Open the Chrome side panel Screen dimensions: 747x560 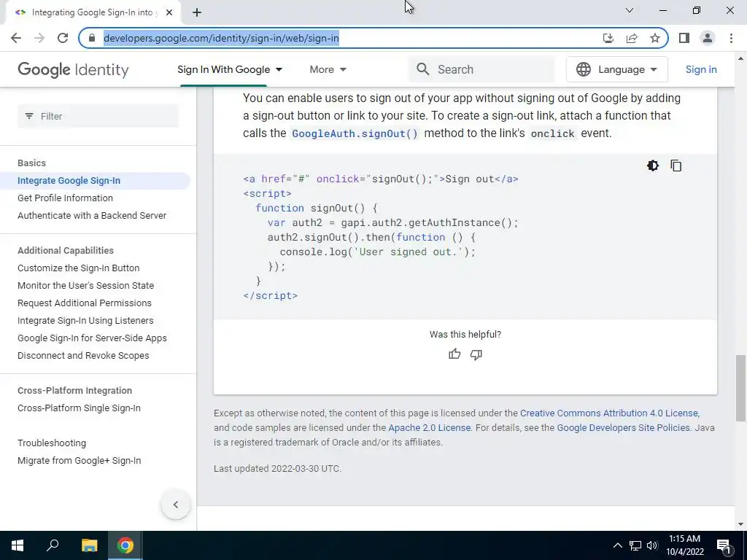click(x=684, y=38)
